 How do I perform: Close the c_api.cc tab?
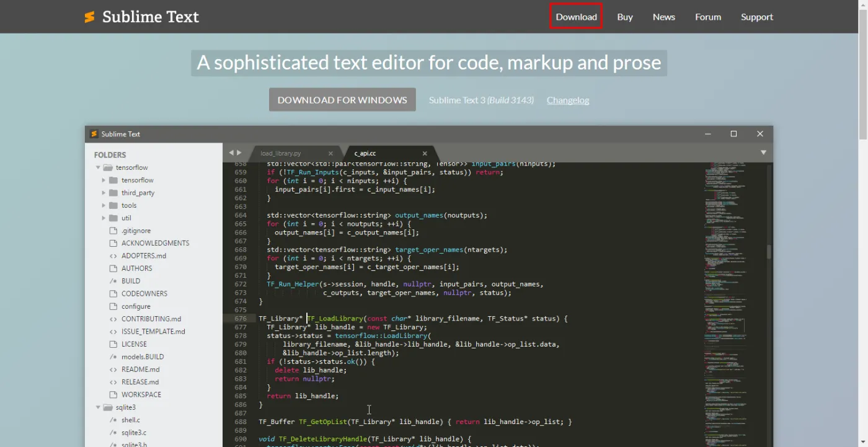[x=425, y=153]
